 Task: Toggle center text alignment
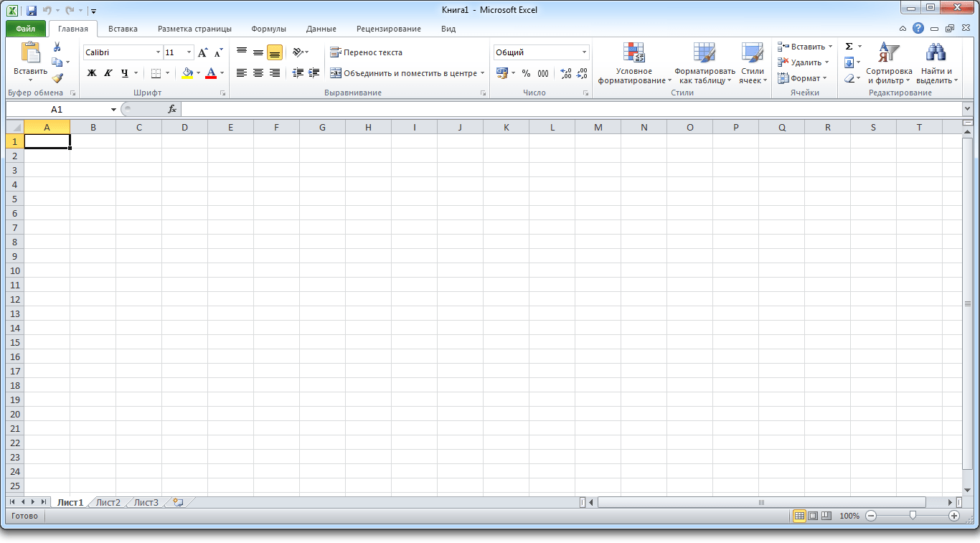[x=258, y=73]
